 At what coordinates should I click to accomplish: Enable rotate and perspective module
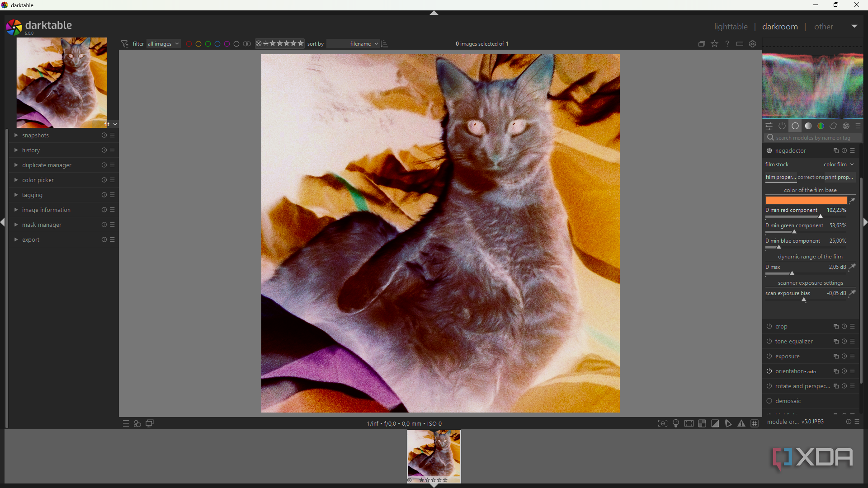(x=769, y=386)
